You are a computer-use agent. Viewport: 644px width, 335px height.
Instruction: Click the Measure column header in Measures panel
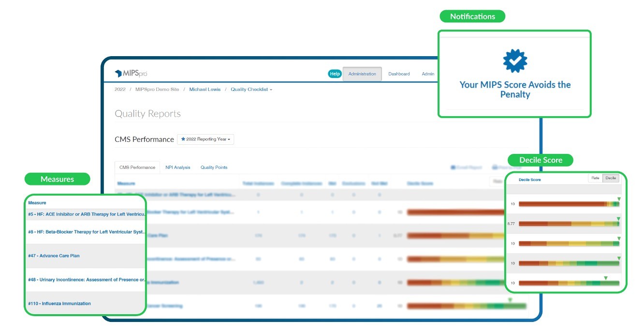click(37, 203)
